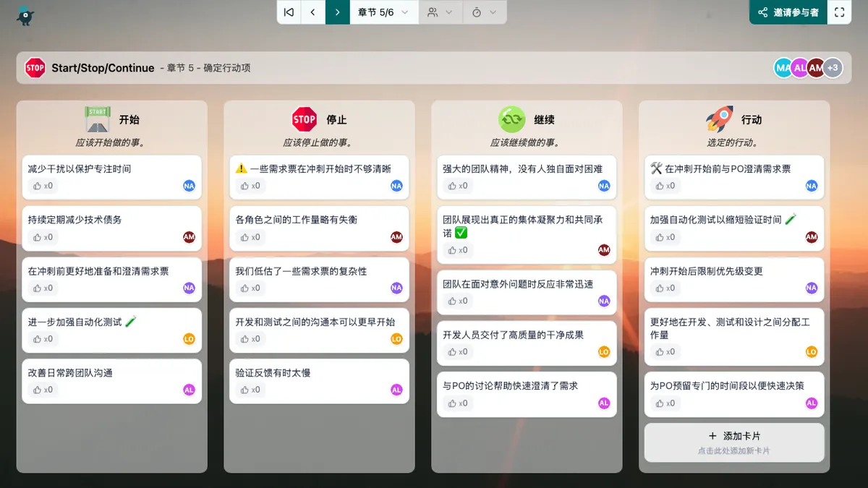Go to previous chapter arrow
Image resolution: width=868 pixels, height=488 pixels.
312,12
